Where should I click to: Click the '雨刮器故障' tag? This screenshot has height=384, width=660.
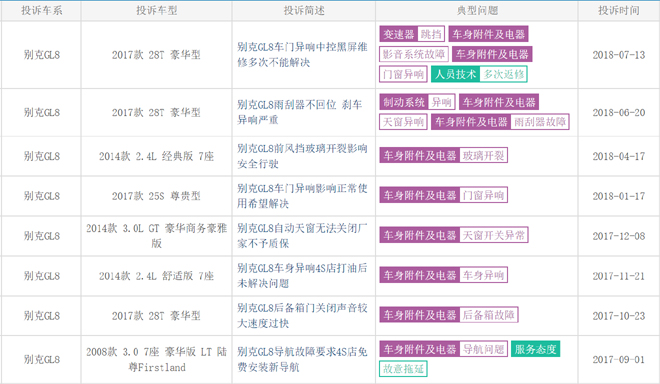pos(540,122)
